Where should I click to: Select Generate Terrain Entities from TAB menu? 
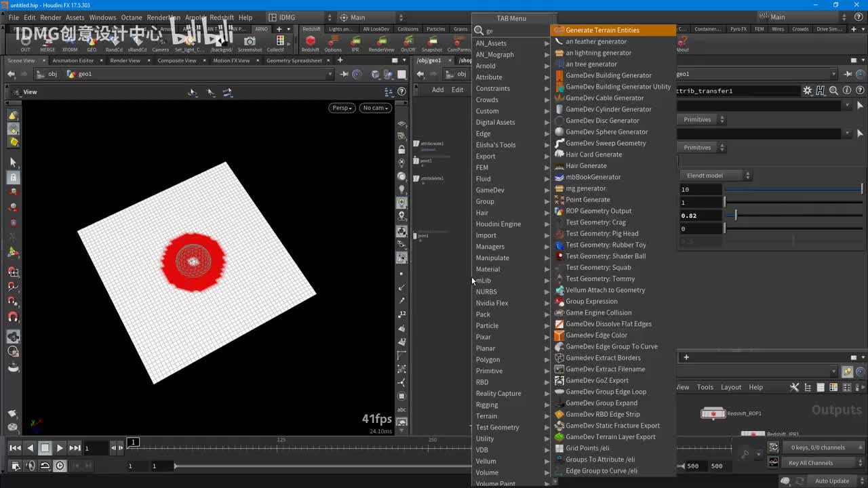[602, 30]
